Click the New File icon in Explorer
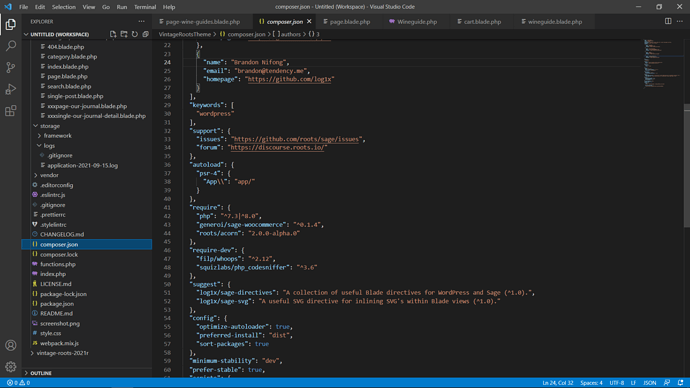 coord(113,34)
